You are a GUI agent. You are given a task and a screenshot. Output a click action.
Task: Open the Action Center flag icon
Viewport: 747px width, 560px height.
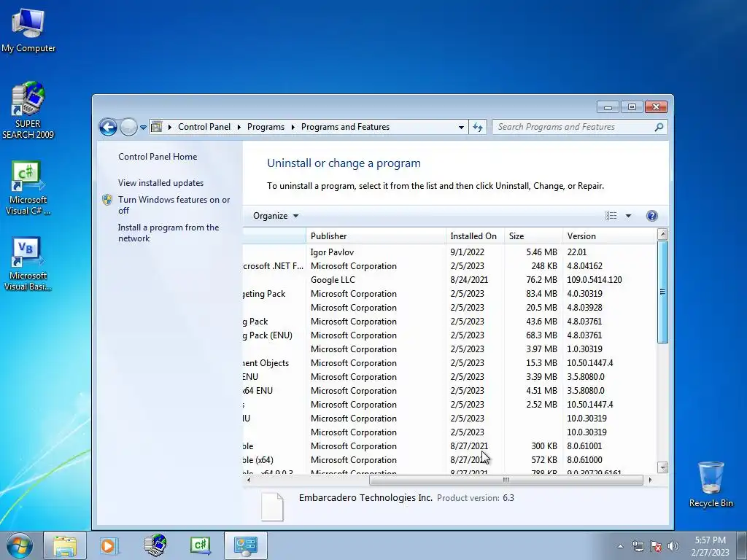pos(656,546)
